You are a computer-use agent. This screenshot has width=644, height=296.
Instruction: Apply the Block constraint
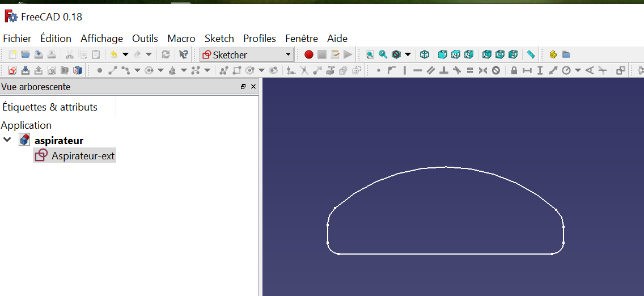pos(495,71)
